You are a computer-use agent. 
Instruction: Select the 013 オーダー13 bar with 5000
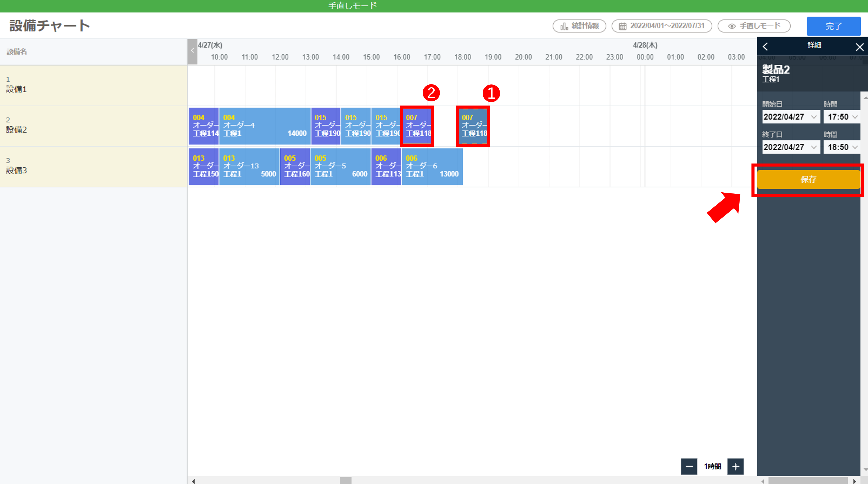coord(249,167)
